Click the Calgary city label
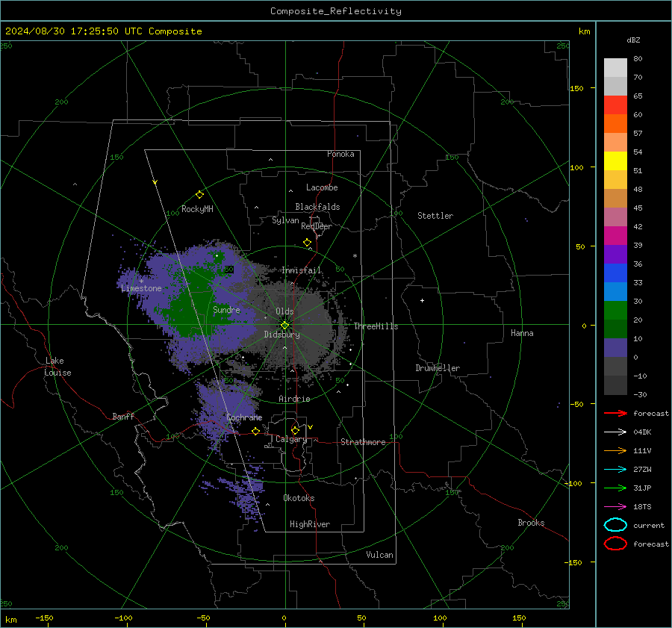Image resolution: width=672 pixels, height=628 pixels. point(291,439)
